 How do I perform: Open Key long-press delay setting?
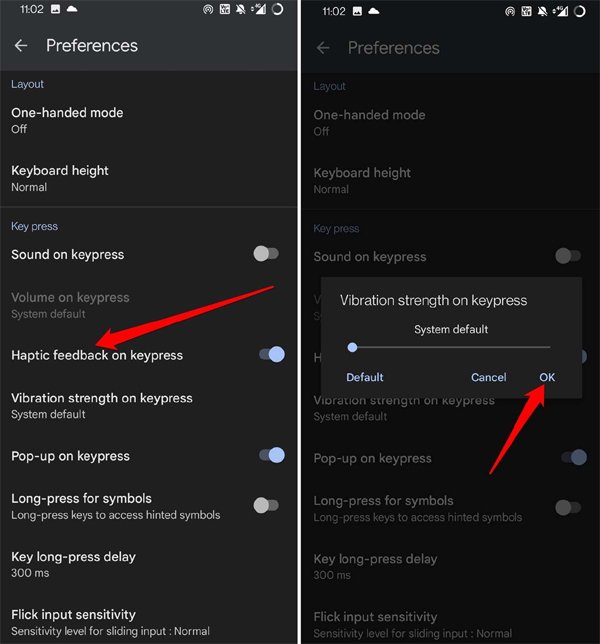point(148,564)
